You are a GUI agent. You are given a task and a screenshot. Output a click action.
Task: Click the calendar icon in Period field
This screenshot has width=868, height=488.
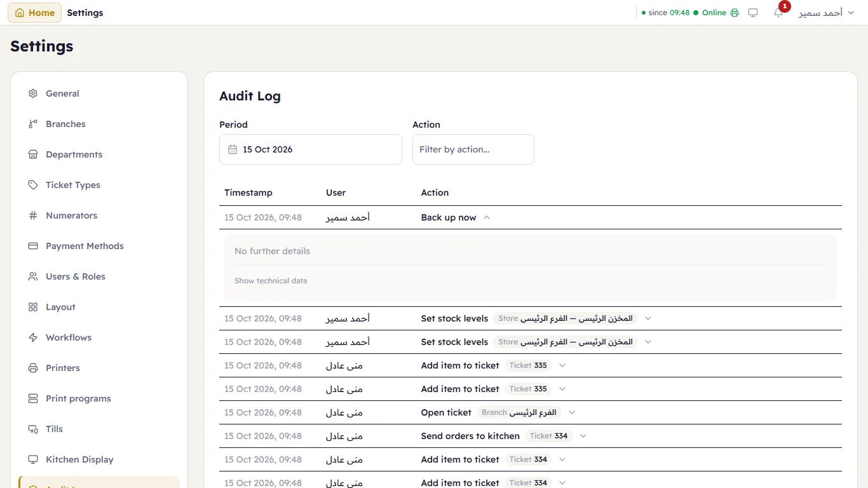click(x=233, y=149)
